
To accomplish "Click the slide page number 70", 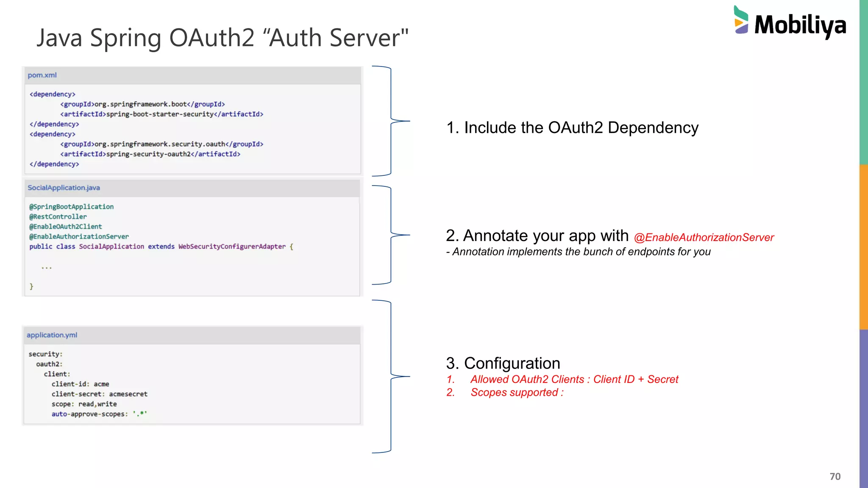I will [x=835, y=477].
